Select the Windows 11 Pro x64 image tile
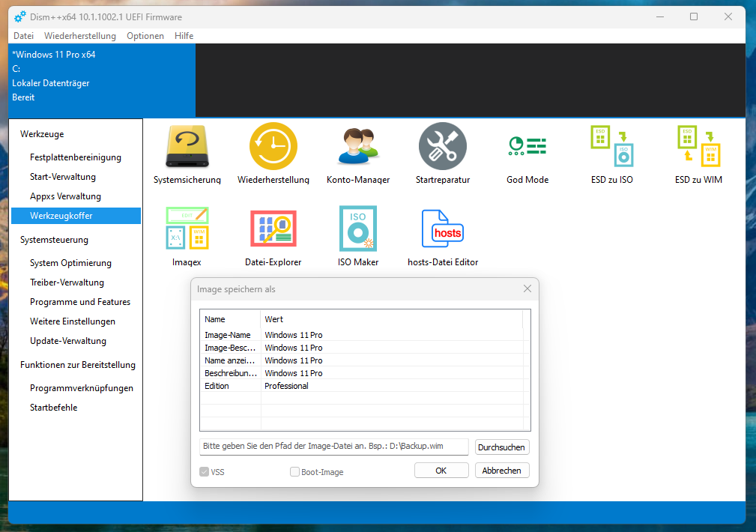Image resolution: width=756 pixels, height=532 pixels. tap(102, 80)
